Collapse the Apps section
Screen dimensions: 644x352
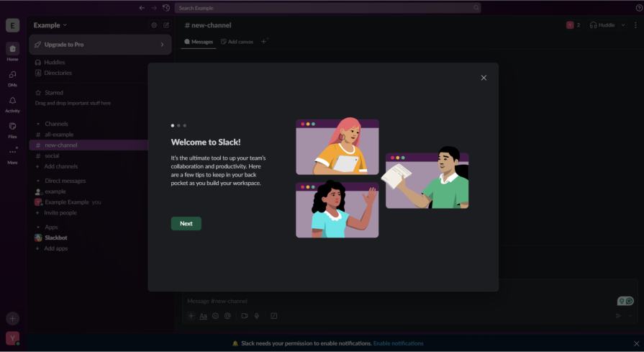click(38, 227)
